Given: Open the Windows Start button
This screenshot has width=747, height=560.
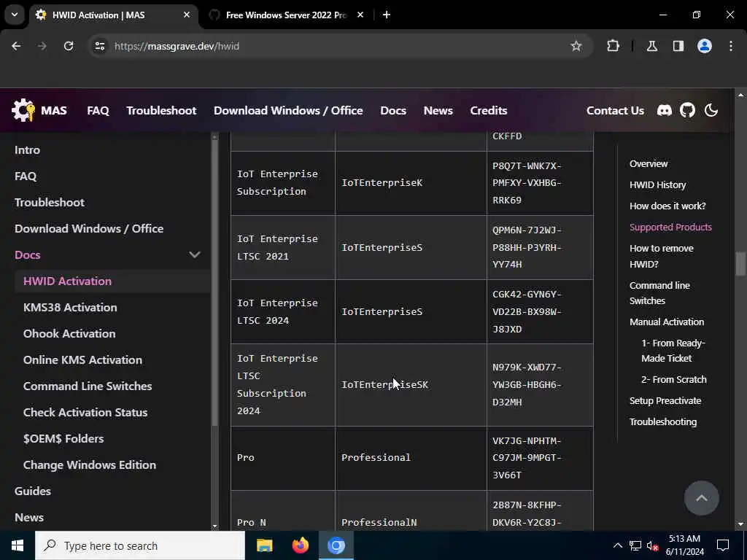Looking at the screenshot, I should [x=18, y=545].
